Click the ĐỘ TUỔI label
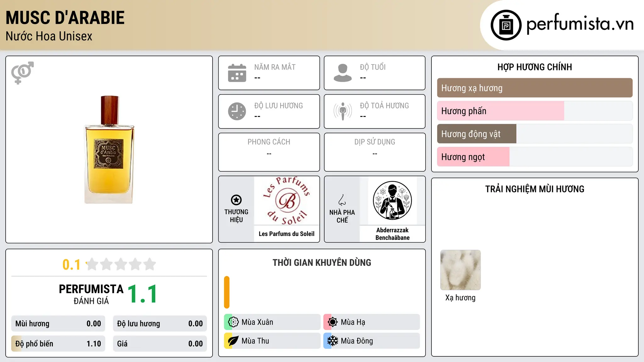The height and width of the screenshot is (362, 644). 373,67
